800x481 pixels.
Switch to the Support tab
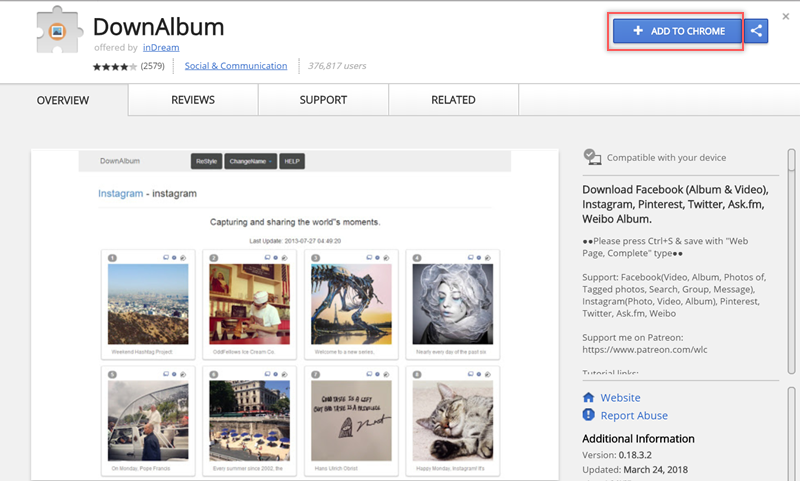[323, 100]
